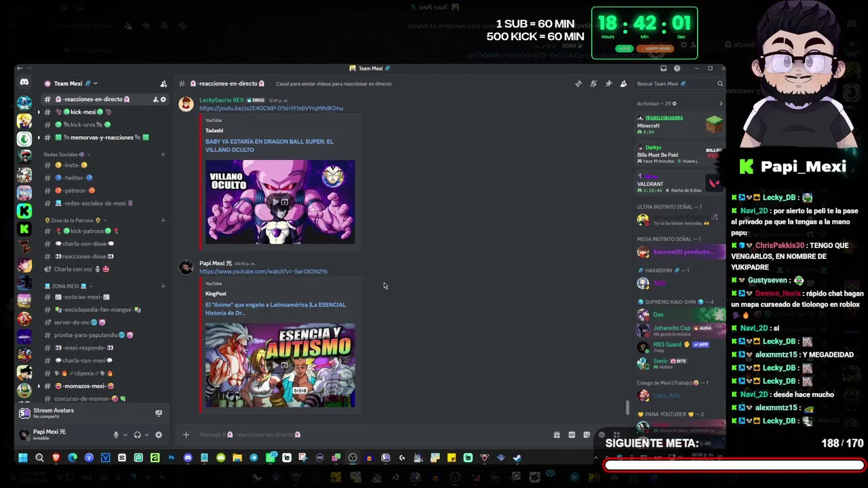The image size is (868, 488).
Task: Click Papi Mexi username in chat message
Action: pyautogui.click(x=216, y=263)
